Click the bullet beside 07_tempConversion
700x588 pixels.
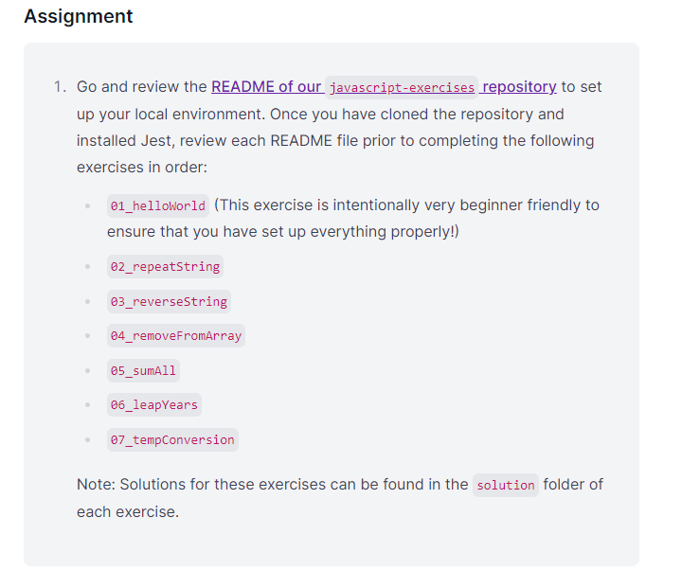(x=87, y=440)
